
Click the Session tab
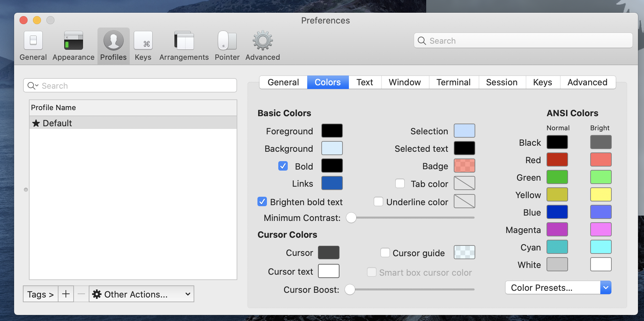click(501, 82)
